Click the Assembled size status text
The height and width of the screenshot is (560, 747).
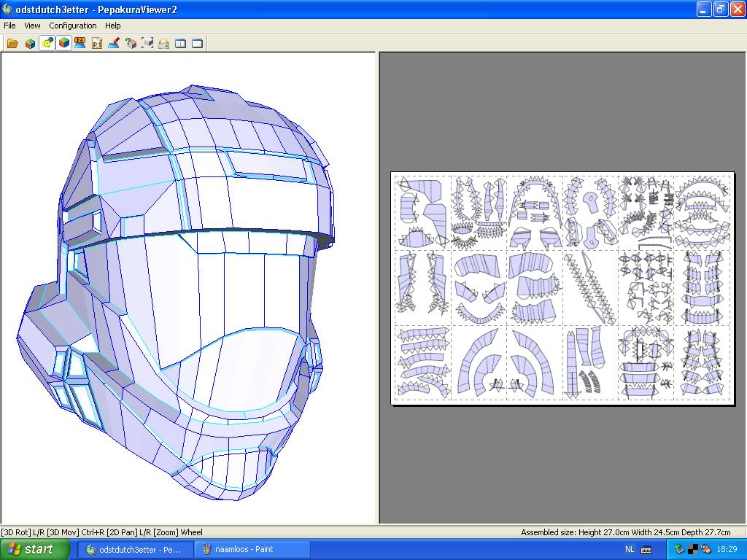pos(625,532)
